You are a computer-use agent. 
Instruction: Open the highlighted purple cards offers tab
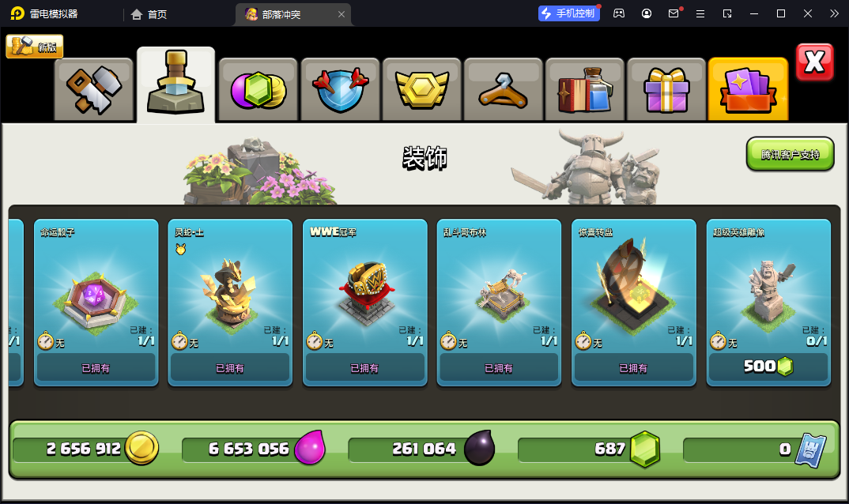click(x=748, y=89)
